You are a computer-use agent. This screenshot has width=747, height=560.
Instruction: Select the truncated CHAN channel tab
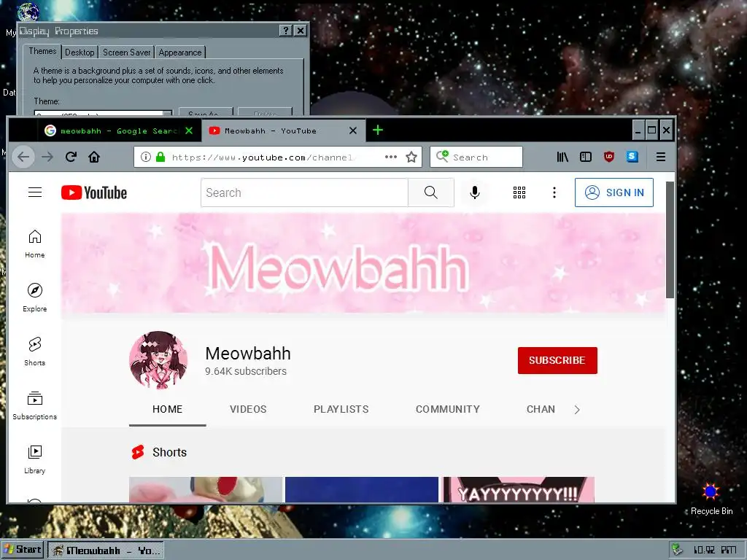541,409
